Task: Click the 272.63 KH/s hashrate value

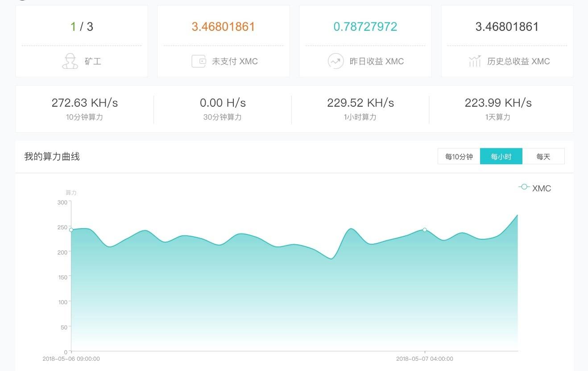Action: coord(85,103)
